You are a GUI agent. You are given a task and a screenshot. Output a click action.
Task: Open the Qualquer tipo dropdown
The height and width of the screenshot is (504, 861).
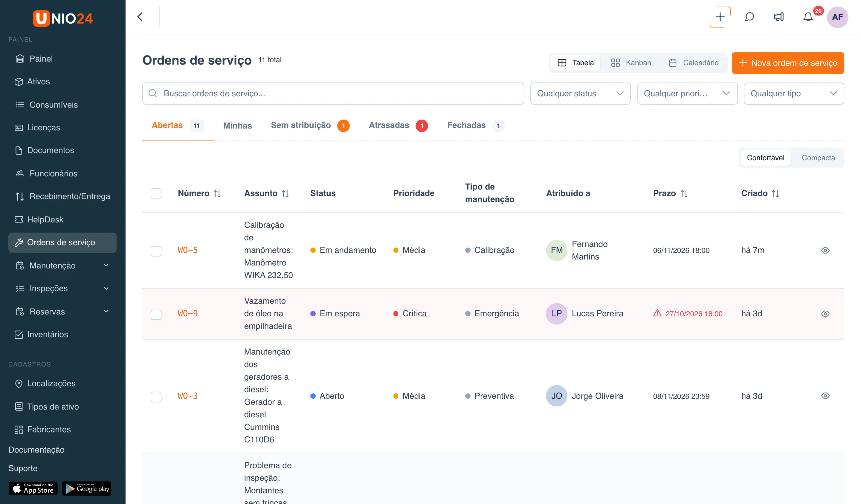click(793, 94)
